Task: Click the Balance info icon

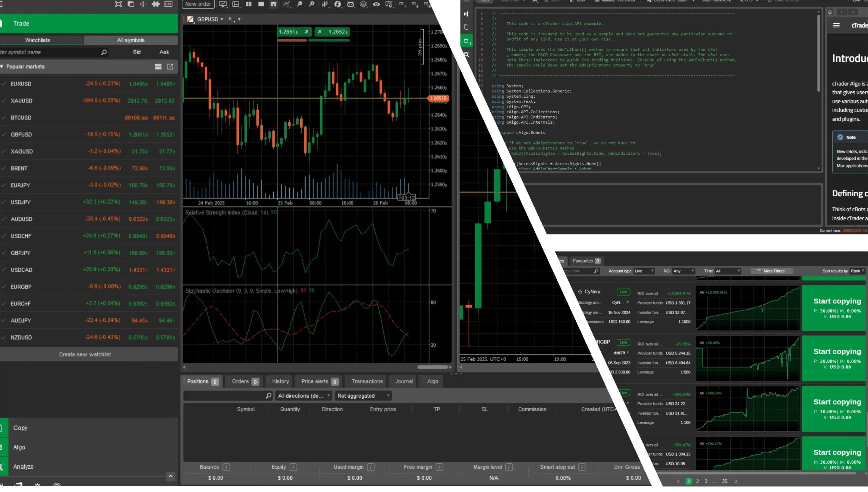Action: (227, 467)
